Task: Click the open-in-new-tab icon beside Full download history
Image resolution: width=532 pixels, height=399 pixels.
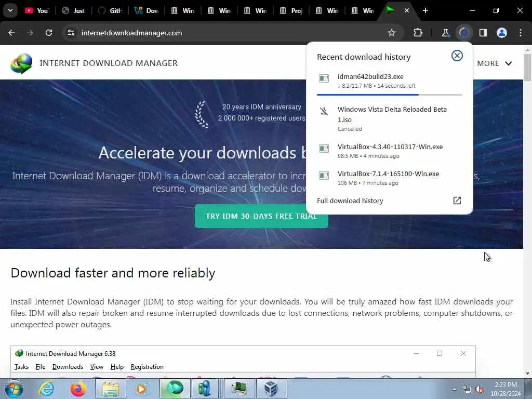Action: pyautogui.click(x=457, y=201)
